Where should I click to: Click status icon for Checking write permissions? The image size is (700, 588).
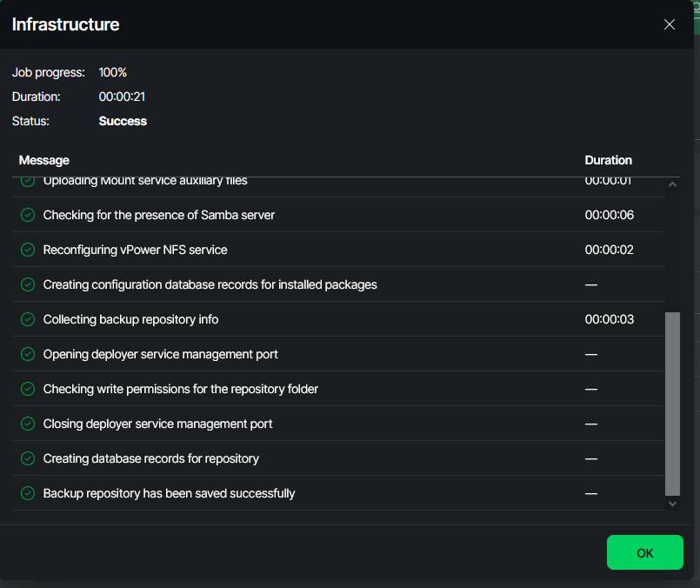point(28,389)
